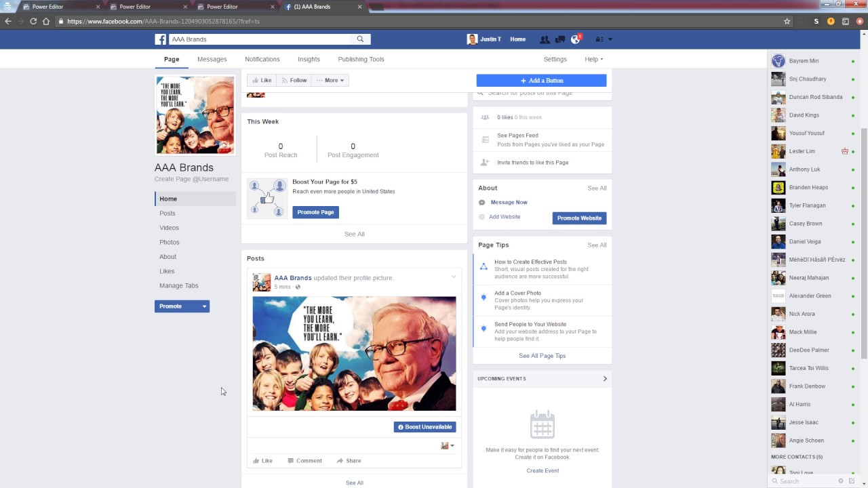
Task: Open page Settings
Action: pyautogui.click(x=555, y=59)
